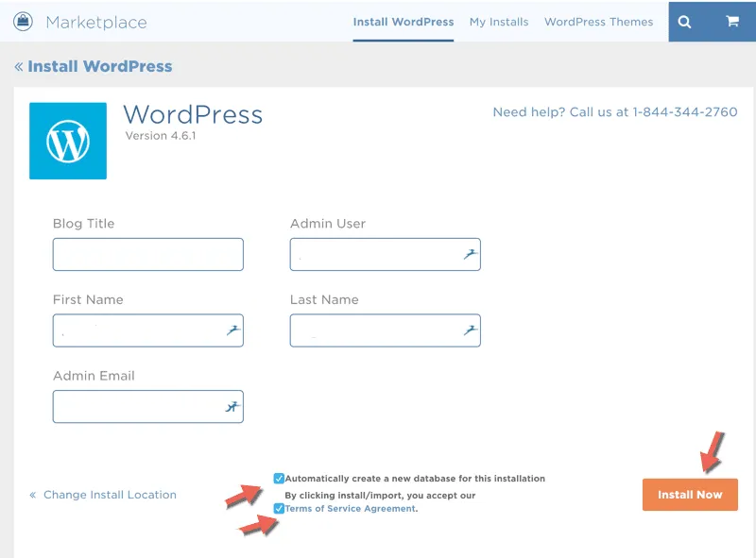Click the autofill icon in Admin User
756x558 pixels.
tap(470, 255)
